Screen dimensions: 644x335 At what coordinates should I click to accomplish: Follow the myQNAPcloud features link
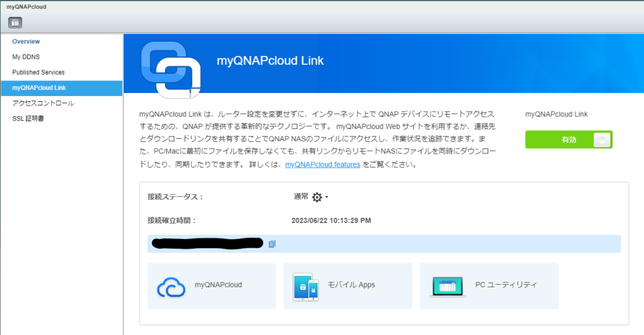pyautogui.click(x=323, y=165)
